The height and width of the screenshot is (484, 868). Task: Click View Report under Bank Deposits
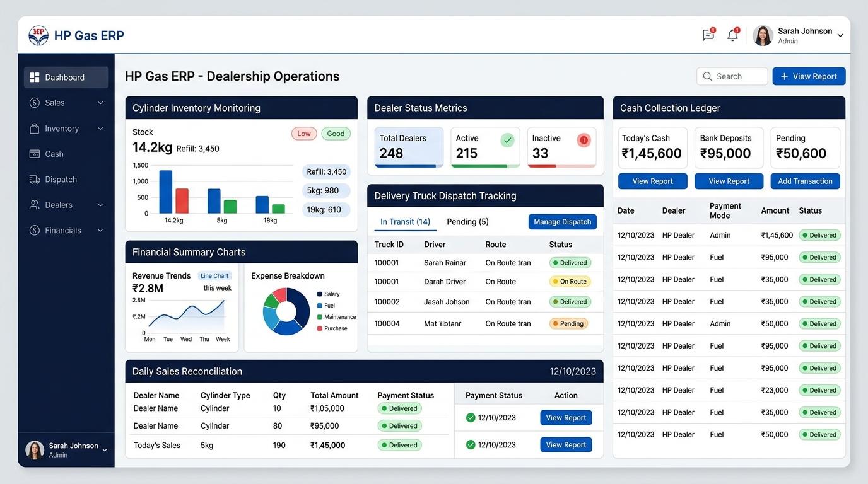point(729,181)
